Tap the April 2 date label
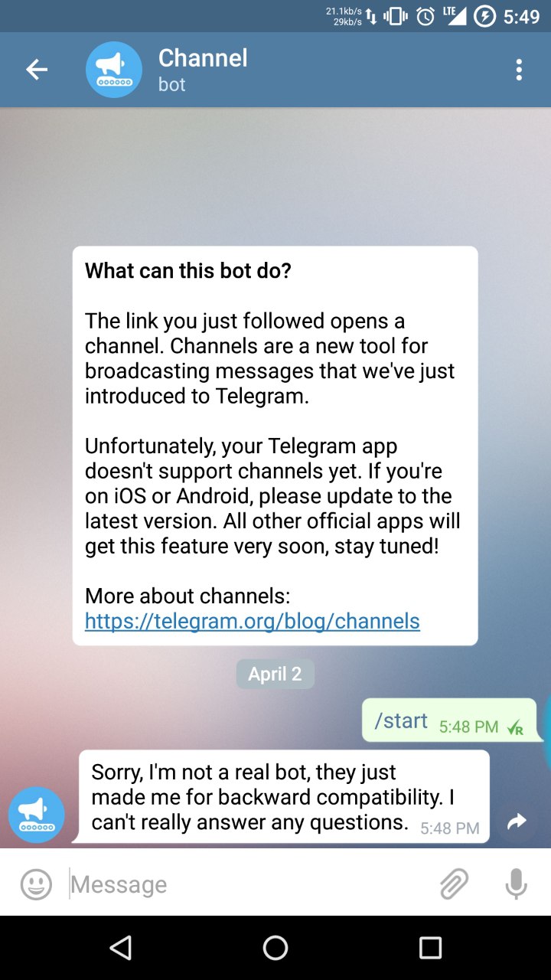 tap(275, 675)
